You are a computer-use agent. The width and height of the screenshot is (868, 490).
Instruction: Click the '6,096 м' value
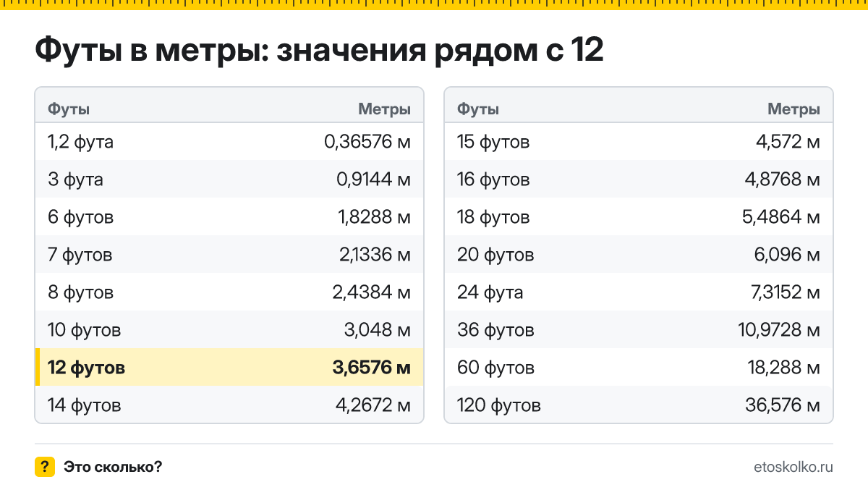coord(787,255)
